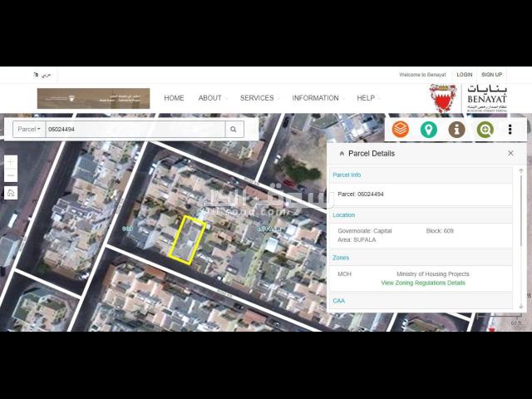Zoom in the map with plus button
Viewport: 532px width, 399px height.
(11, 162)
